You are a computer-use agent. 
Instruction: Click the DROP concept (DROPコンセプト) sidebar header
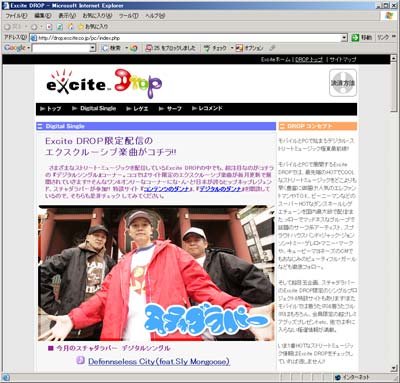pyautogui.click(x=318, y=126)
